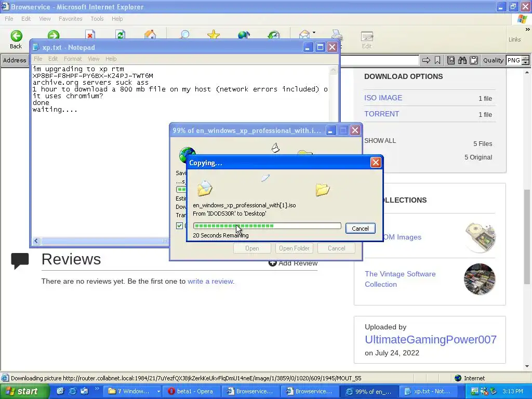Click the TORRENT download link

381,114
